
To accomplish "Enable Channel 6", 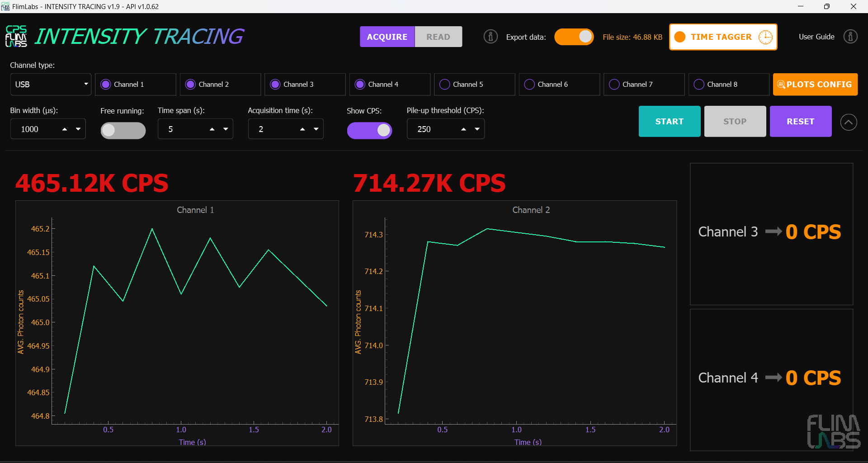I will click(529, 85).
